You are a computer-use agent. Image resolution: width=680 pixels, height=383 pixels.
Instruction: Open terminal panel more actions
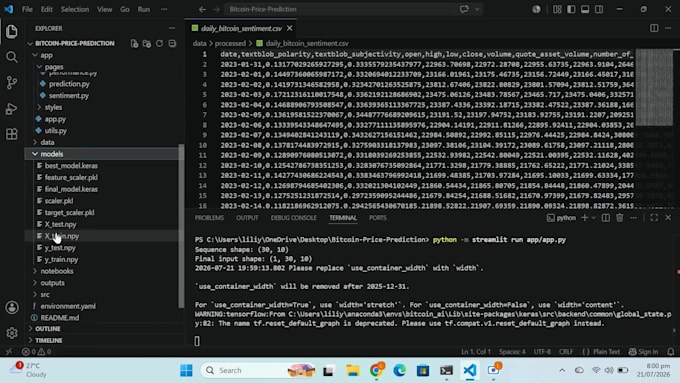[x=634, y=218]
